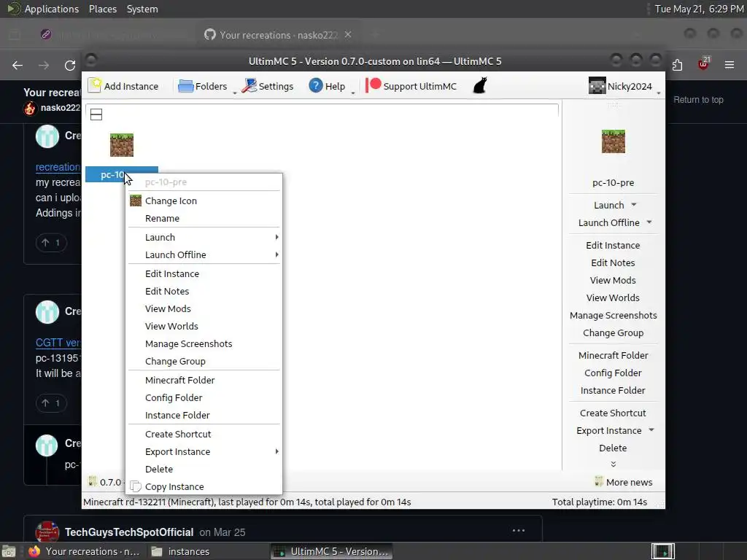747x560 pixels.
Task: Click the news icon beside More news
Action: point(599,482)
